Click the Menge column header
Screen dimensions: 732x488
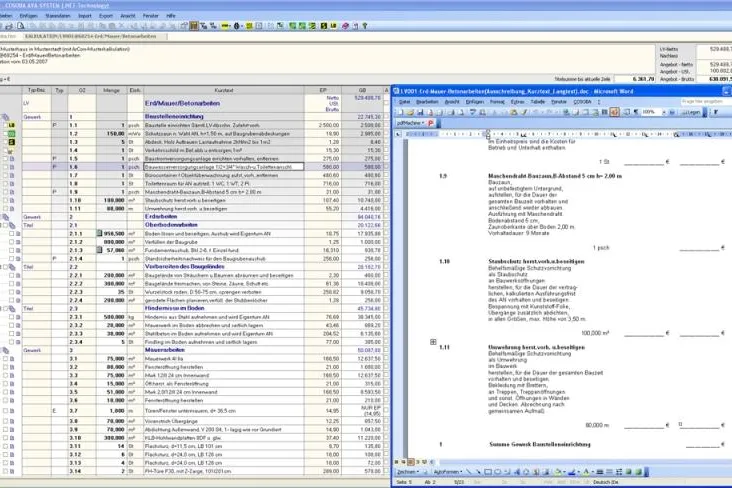112,90
